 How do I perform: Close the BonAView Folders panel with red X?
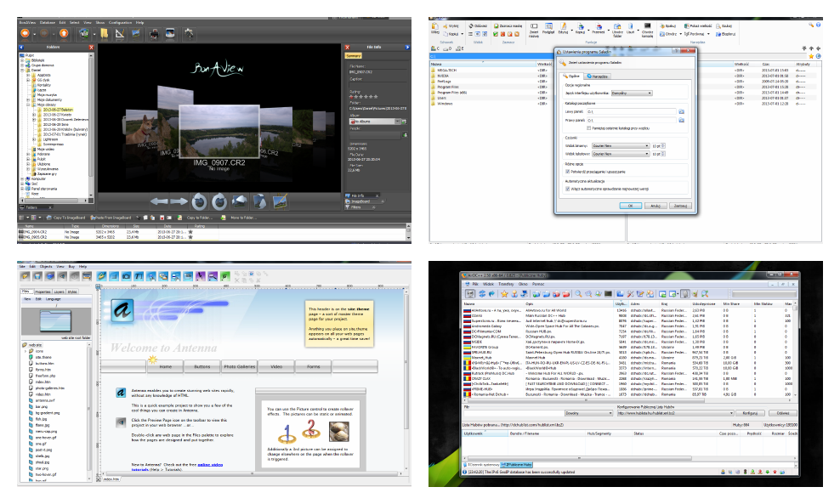click(90, 47)
